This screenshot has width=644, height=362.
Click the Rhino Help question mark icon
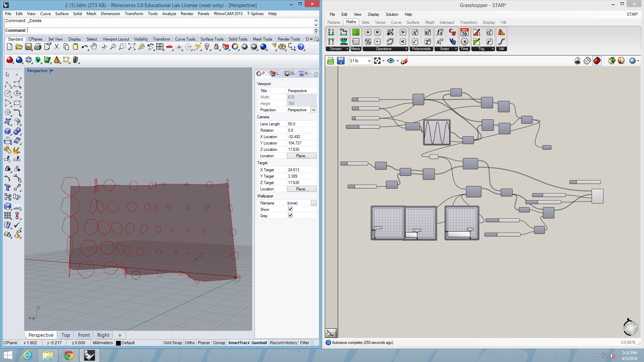[x=301, y=47]
